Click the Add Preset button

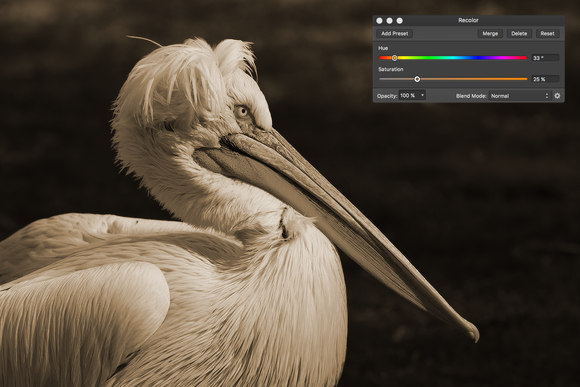(x=394, y=34)
